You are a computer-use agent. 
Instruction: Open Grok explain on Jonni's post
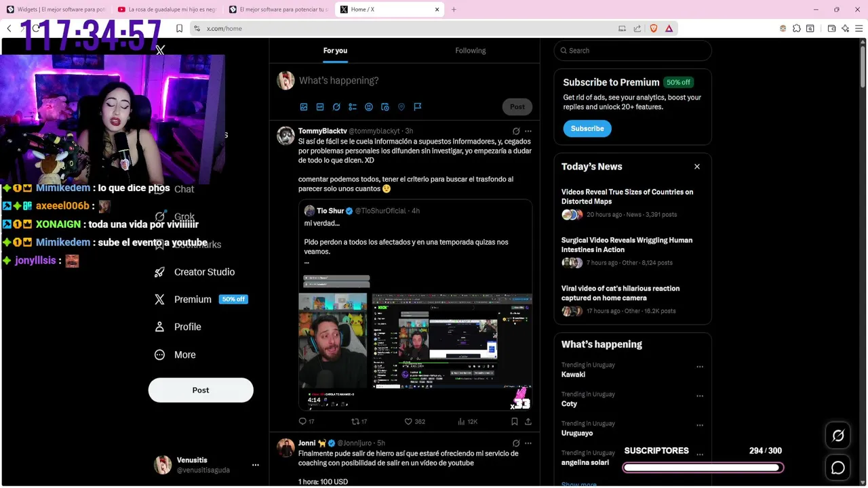(x=516, y=443)
